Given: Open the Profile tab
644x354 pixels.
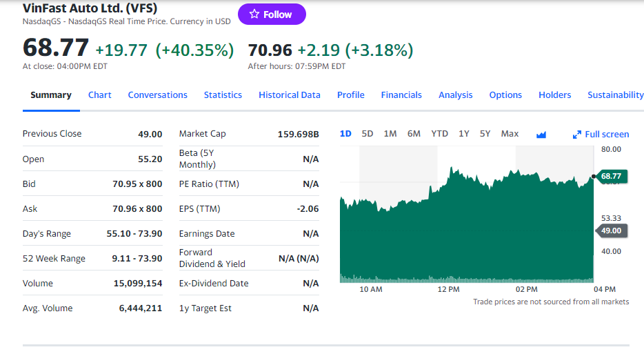Looking at the screenshot, I should pyautogui.click(x=351, y=95).
